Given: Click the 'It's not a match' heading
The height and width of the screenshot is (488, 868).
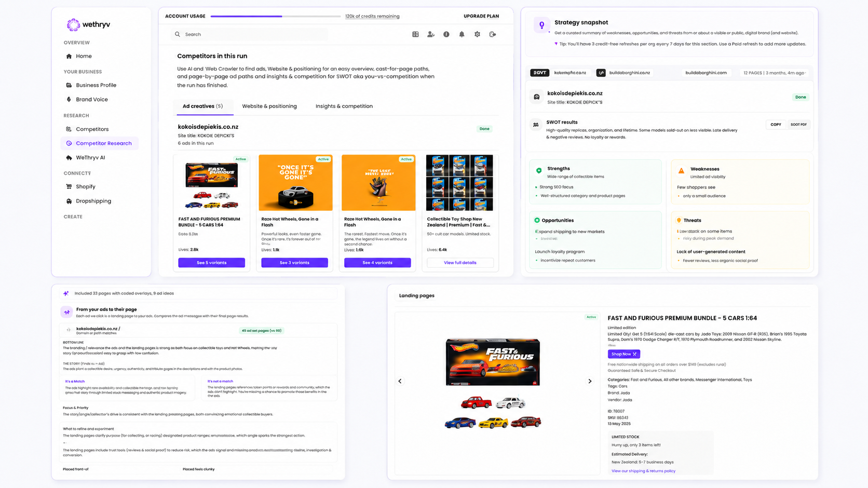Looking at the screenshot, I should click(x=220, y=382).
